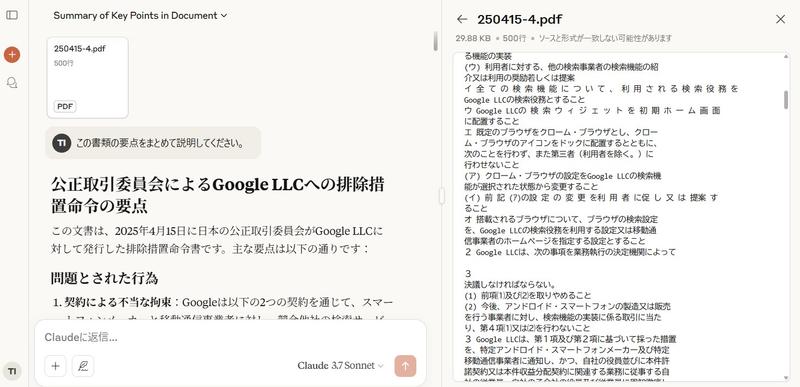This screenshot has height=387, width=800.
Task: Open the conversation title dropdown
Action: click(140, 16)
